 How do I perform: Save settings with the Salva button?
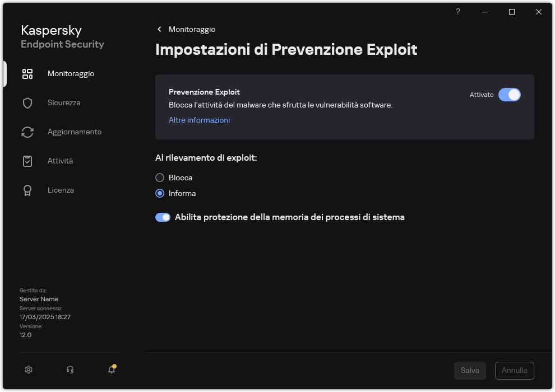point(470,370)
